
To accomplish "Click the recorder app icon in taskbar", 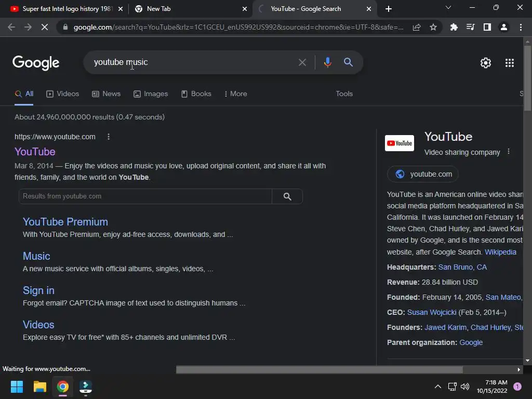I will [x=86, y=387].
